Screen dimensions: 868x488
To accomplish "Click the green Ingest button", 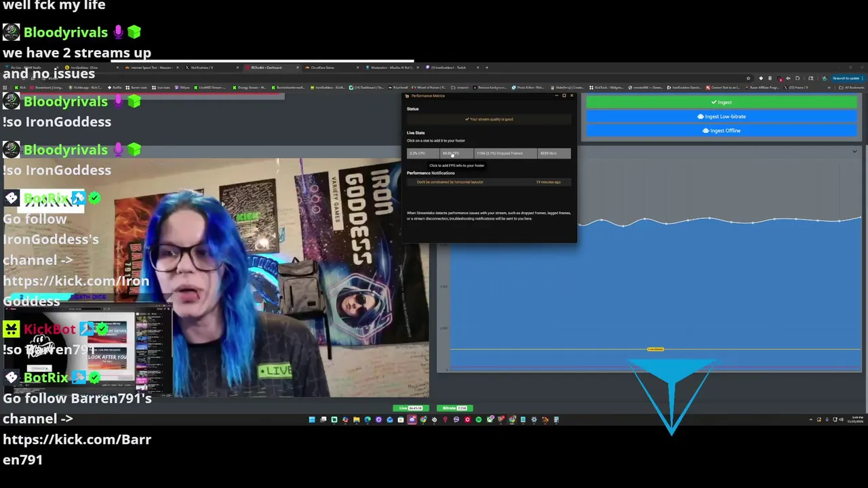I will coord(722,102).
